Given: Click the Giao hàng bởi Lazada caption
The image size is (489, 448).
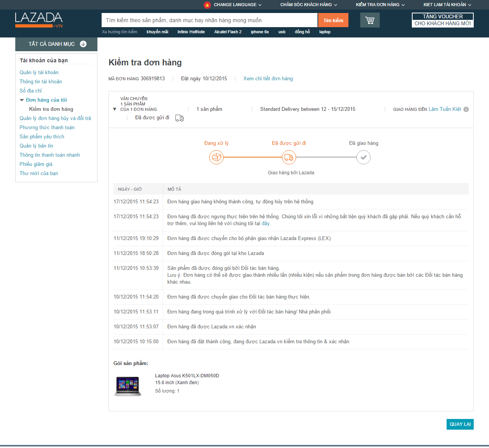Looking at the screenshot, I should [291, 173].
